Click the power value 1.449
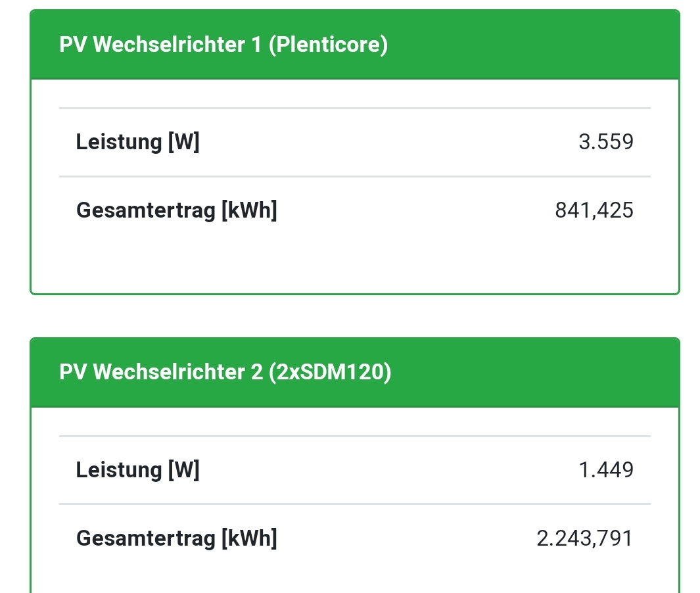 (x=606, y=470)
